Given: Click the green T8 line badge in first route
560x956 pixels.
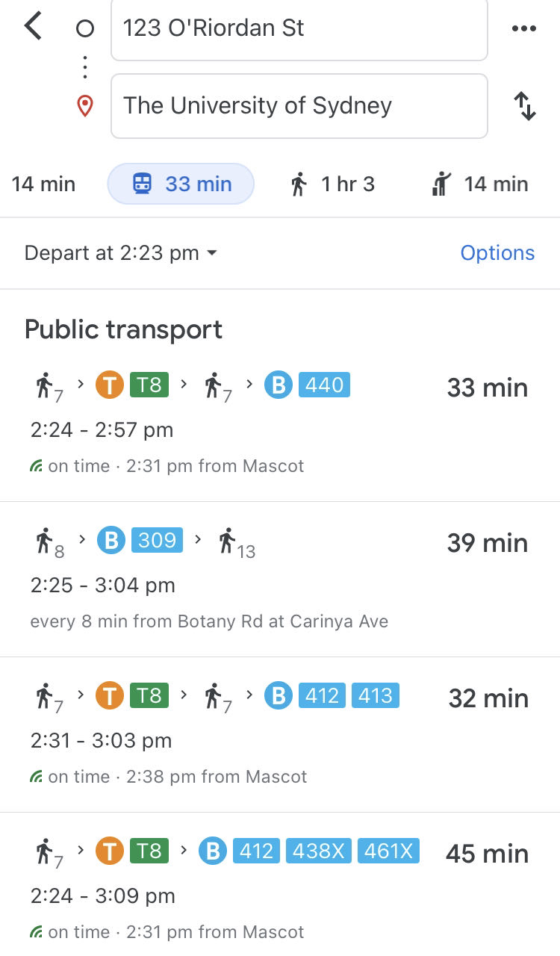Looking at the screenshot, I should [149, 385].
